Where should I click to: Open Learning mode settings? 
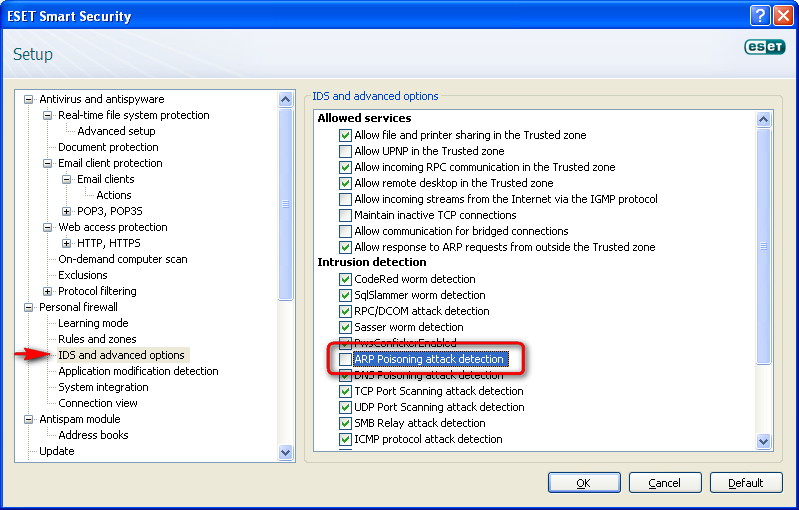(93, 323)
